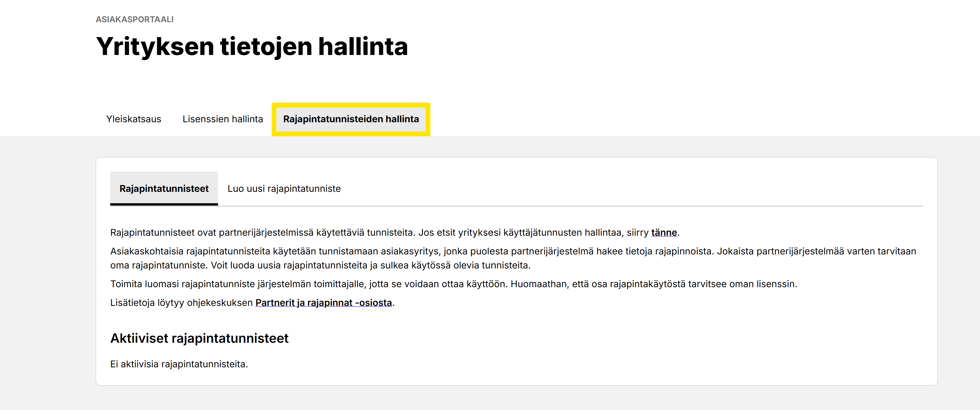Select the Rajapintatunnisteet sub-tab
Viewport: 980px width, 410px height.
coord(164,188)
